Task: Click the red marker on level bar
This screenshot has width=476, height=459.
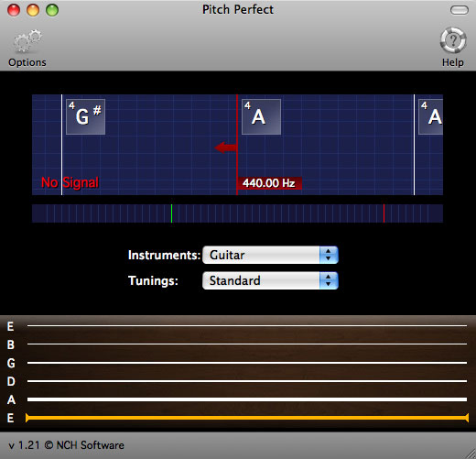Action: [384, 213]
